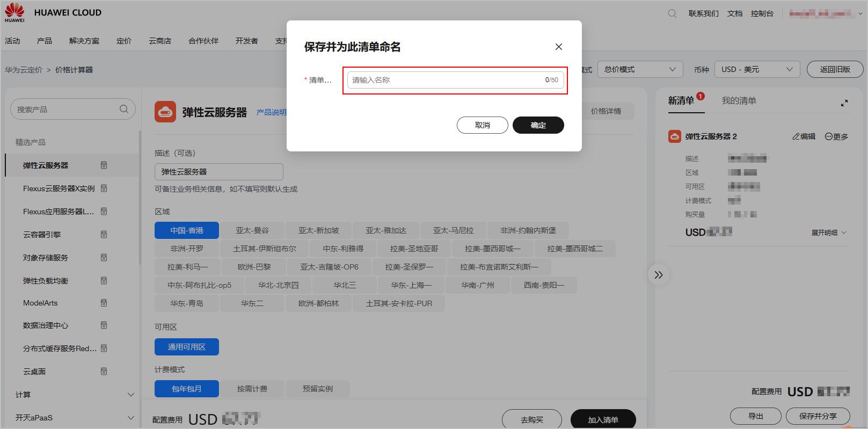
Task: Select 亚太-新加坡 region
Action: click(x=319, y=230)
